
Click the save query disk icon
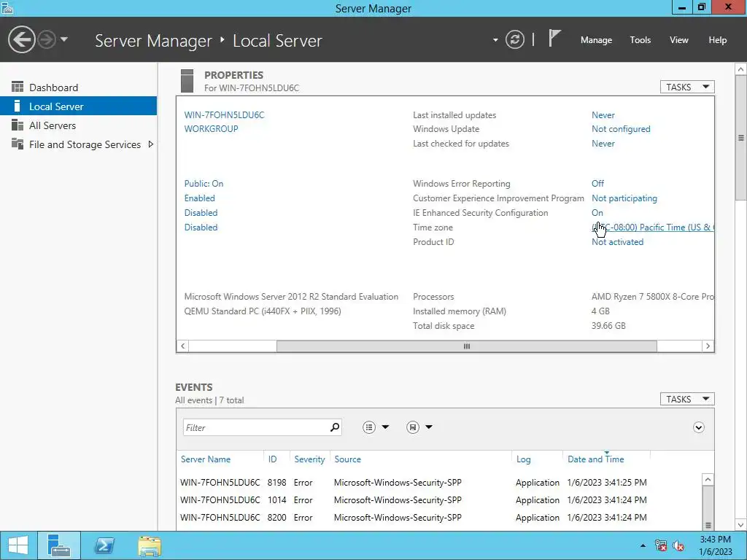tap(413, 427)
